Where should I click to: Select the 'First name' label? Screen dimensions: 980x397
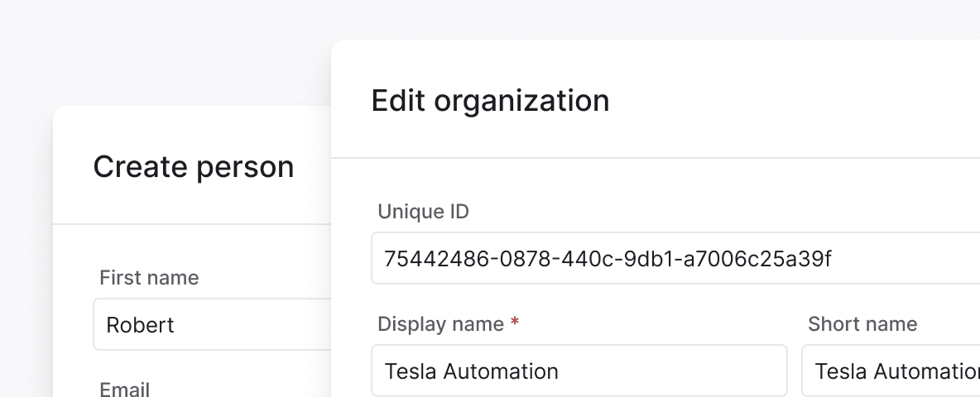149,278
